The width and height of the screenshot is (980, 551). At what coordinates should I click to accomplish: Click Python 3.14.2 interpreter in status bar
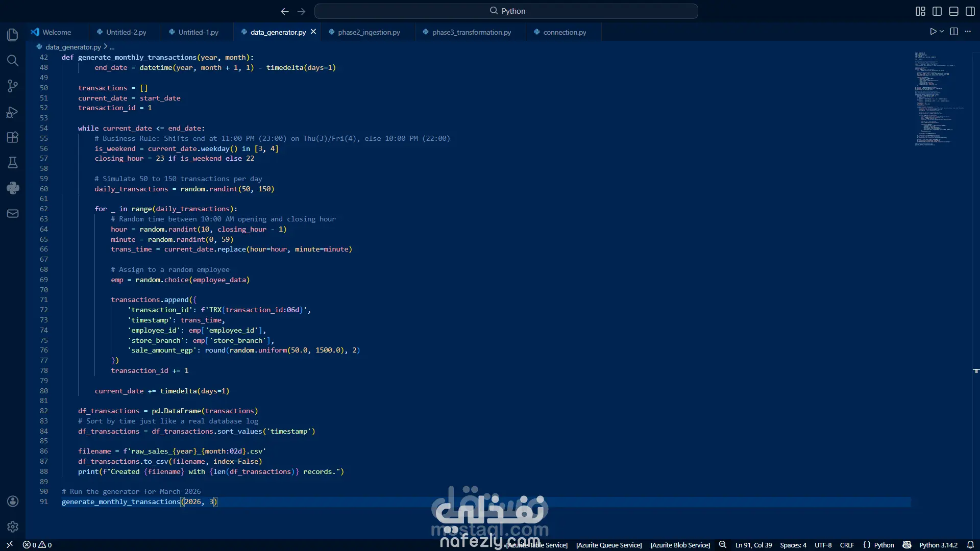click(938, 545)
